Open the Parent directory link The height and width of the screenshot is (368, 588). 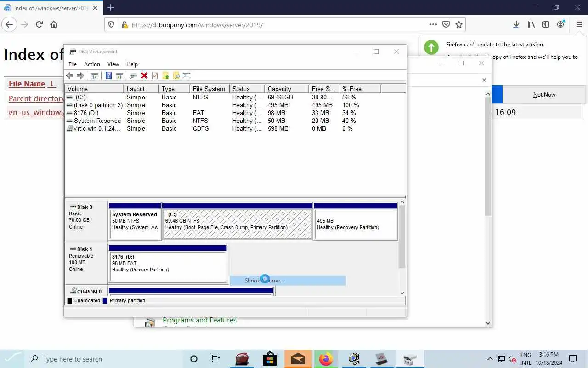pyautogui.click(x=36, y=98)
